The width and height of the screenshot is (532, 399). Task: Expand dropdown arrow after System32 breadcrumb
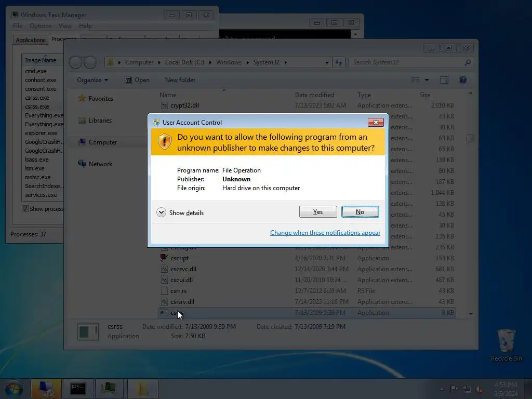(285, 62)
